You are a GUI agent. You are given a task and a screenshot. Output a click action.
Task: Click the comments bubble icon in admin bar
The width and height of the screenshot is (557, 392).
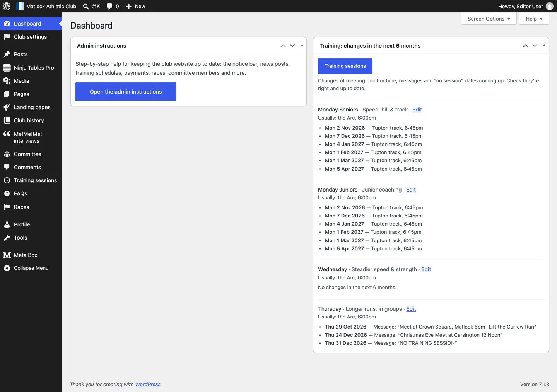(x=109, y=6)
